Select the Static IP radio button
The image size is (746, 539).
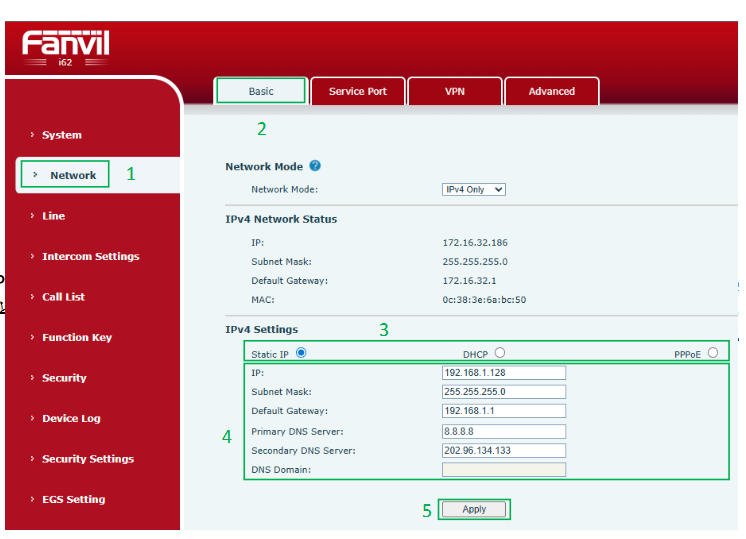(301, 353)
